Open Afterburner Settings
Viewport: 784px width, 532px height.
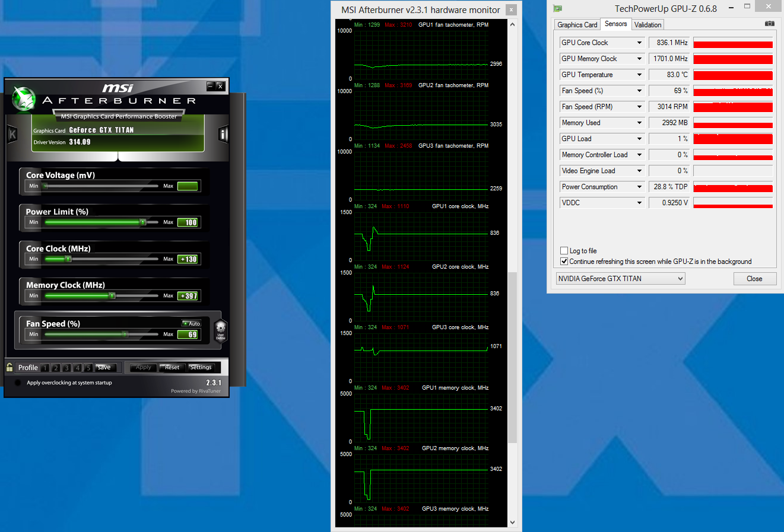point(201,368)
